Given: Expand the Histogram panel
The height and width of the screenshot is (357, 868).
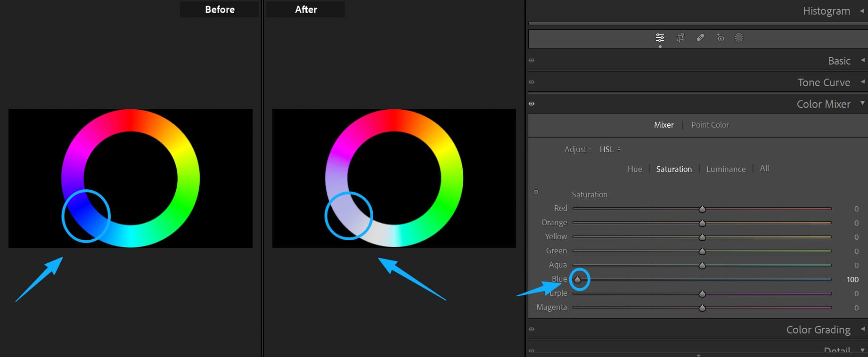Looking at the screenshot, I should [x=862, y=11].
